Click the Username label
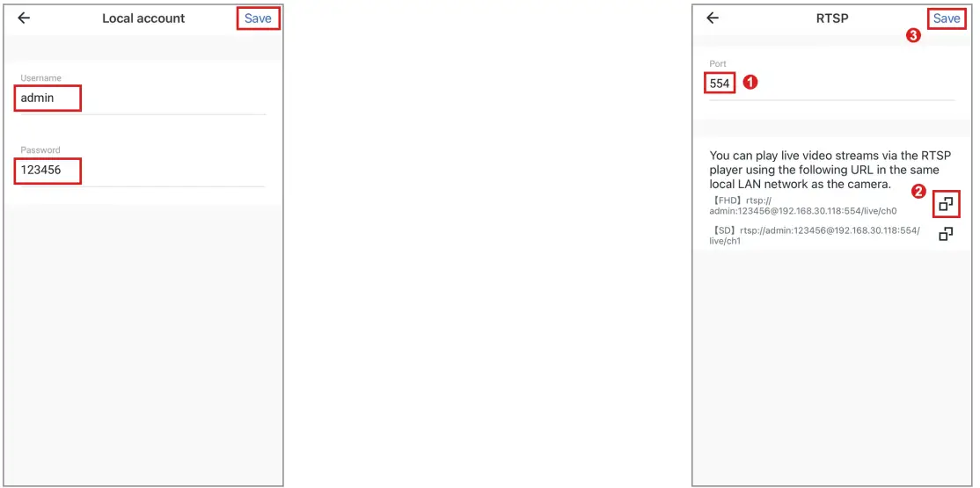This screenshot has height=488, width=980. coord(41,78)
